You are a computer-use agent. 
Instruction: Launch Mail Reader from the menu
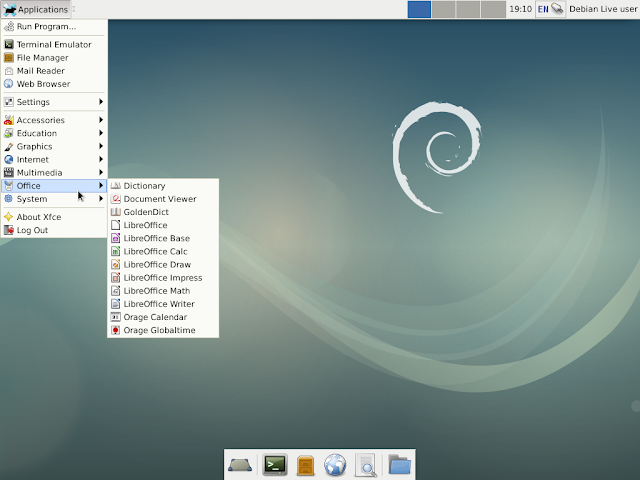[x=54, y=71]
